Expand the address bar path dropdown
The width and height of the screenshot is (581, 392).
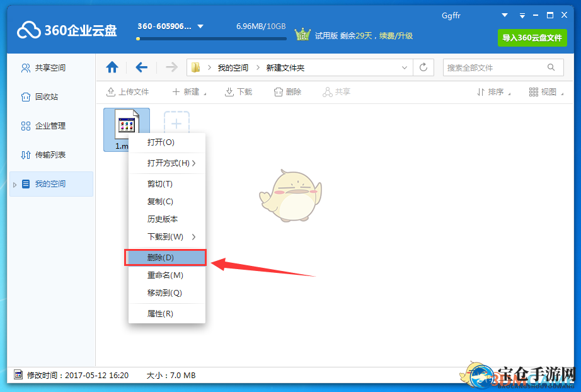coord(405,67)
